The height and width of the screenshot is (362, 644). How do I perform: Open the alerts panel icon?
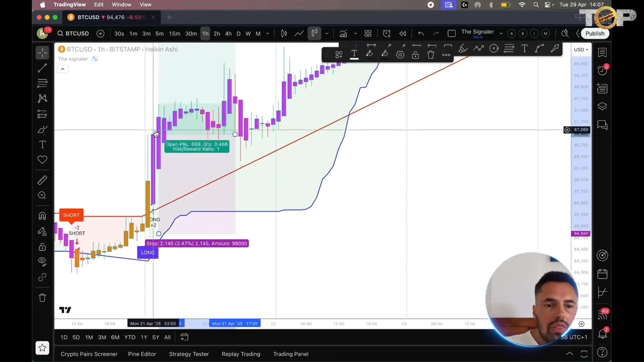click(602, 70)
